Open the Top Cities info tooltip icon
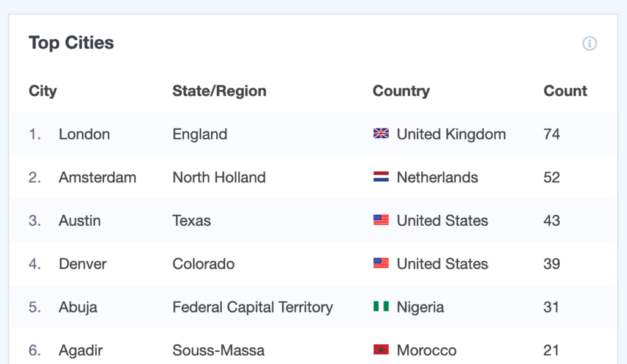This screenshot has height=364, width=627. (x=589, y=43)
